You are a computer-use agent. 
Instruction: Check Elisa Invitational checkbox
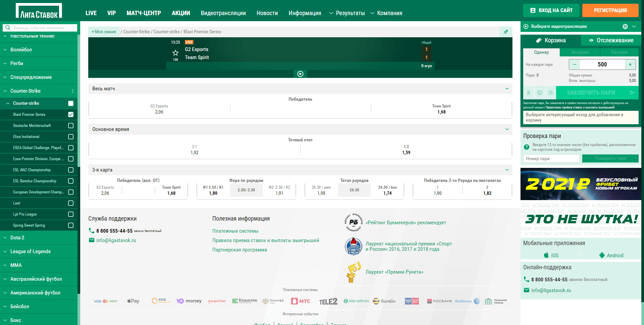point(71,137)
